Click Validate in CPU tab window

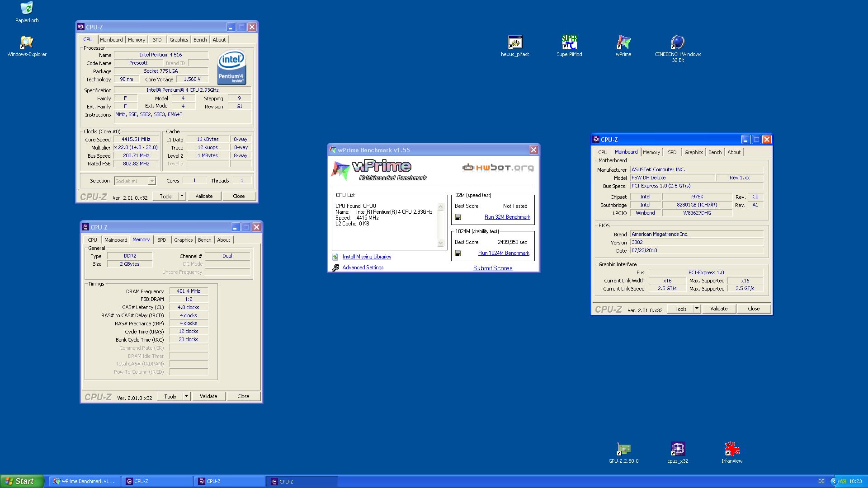pos(204,196)
